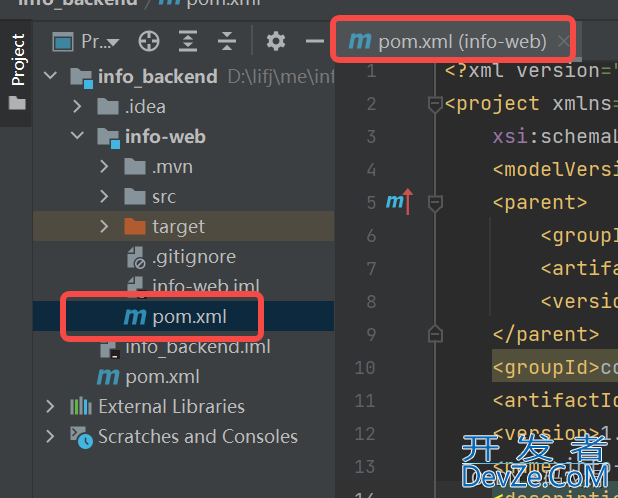Screen dimensions: 618x498
Task: Click the Maven icon of the root pom.xml
Action: pos(108,377)
